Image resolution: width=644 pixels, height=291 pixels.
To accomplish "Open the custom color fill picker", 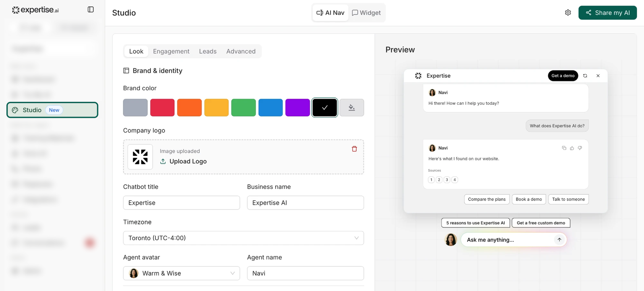I will (352, 108).
